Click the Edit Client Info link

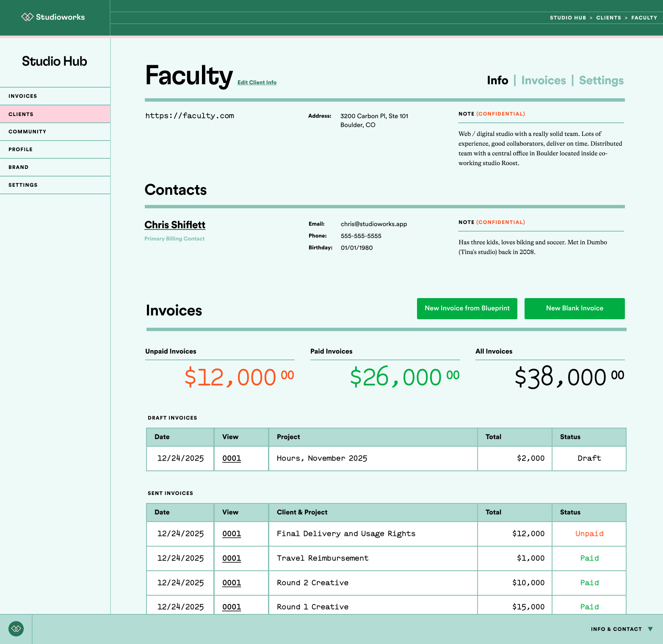(x=257, y=83)
